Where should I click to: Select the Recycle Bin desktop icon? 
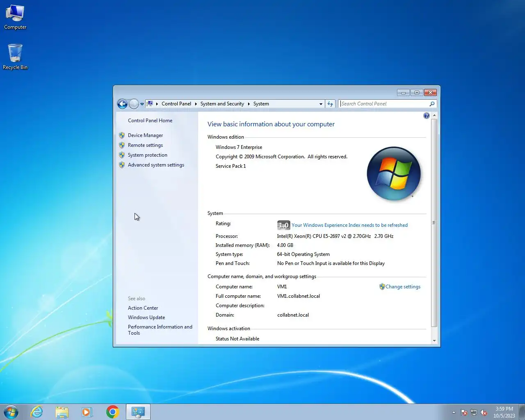[x=15, y=57]
